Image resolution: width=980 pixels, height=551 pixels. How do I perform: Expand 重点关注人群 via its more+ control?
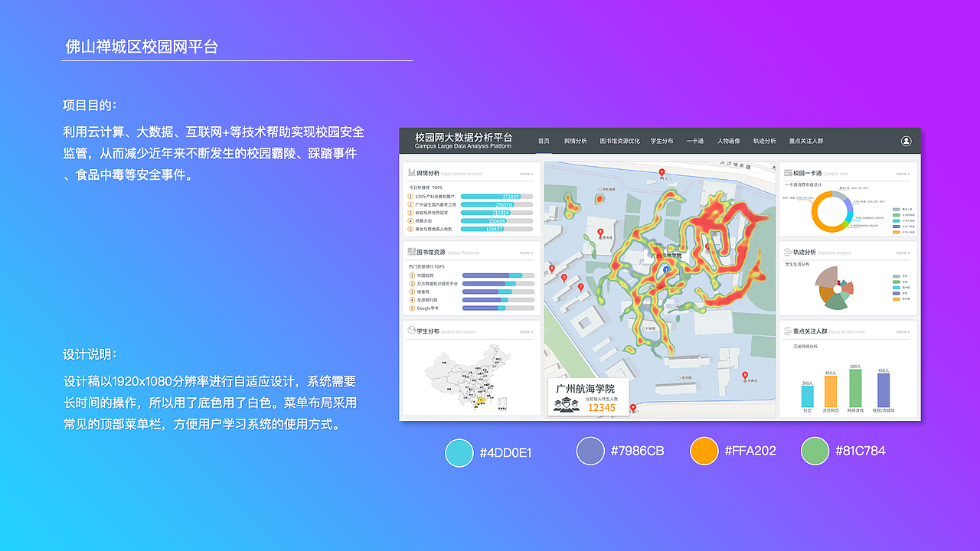[x=903, y=331]
